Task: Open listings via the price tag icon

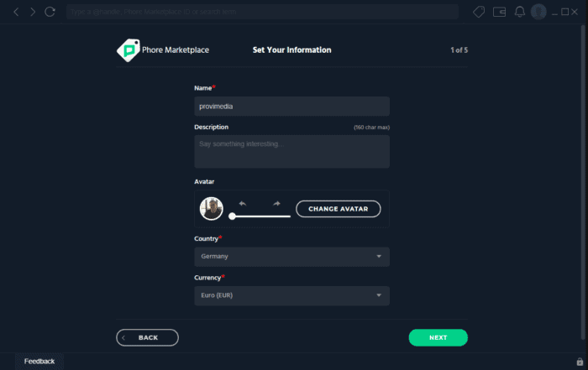Action: coord(479,12)
